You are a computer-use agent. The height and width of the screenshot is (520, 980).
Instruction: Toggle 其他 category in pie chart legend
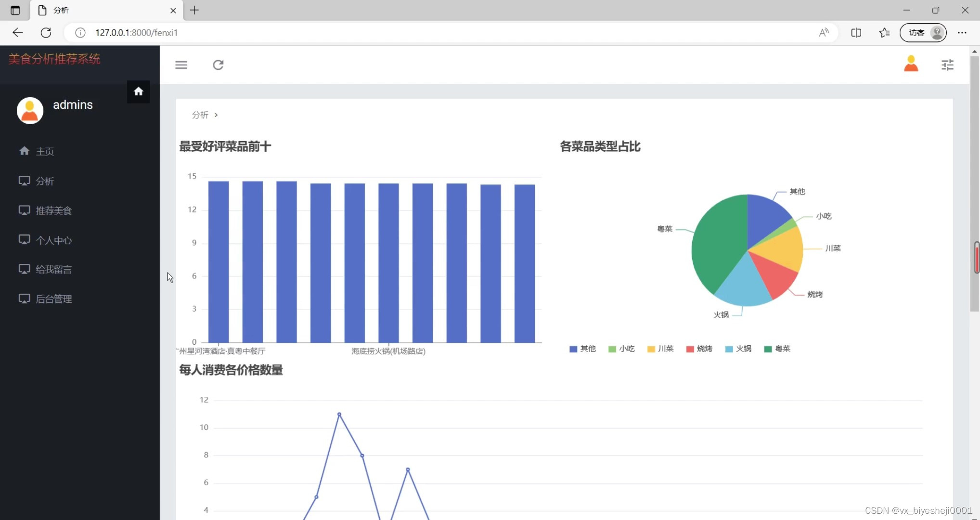click(583, 349)
